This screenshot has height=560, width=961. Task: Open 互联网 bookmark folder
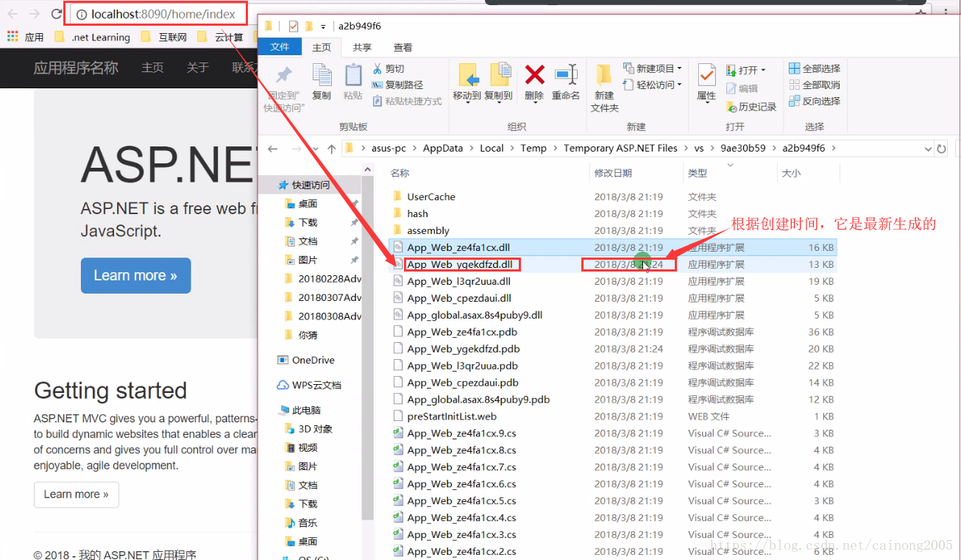click(163, 37)
